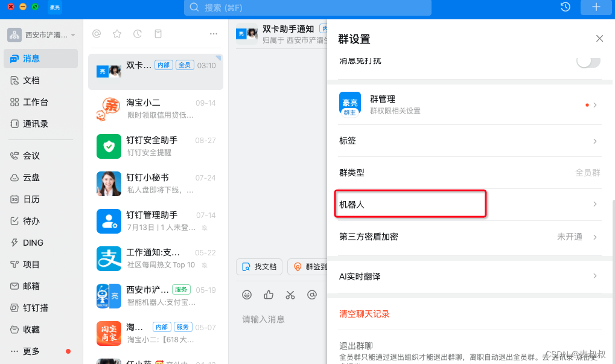The width and height of the screenshot is (615, 364).
Task: Open the history clock icon in title bar
Action: 565,7
